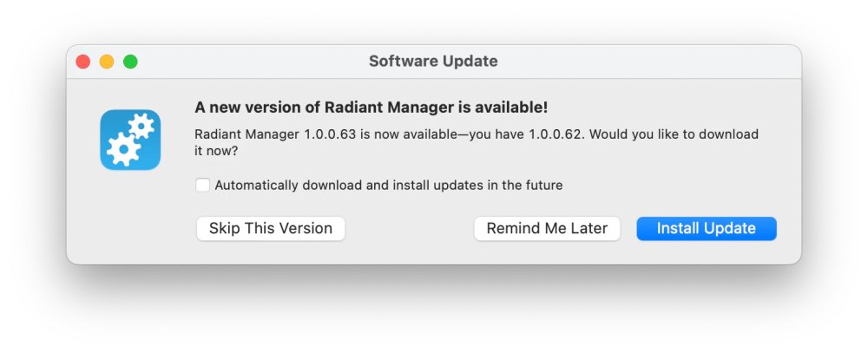
Task: Click the current version number 1.0.0.62
Action: click(557, 134)
